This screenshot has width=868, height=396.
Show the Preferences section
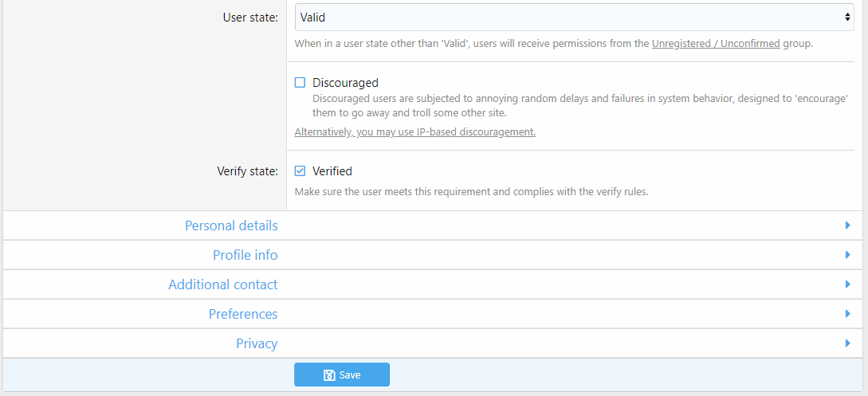coord(243,314)
